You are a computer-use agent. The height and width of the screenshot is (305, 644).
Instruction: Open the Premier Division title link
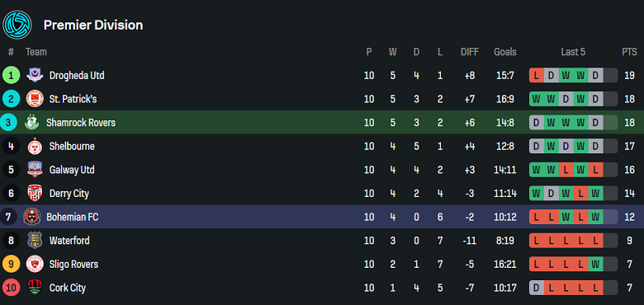click(x=93, y=25)
